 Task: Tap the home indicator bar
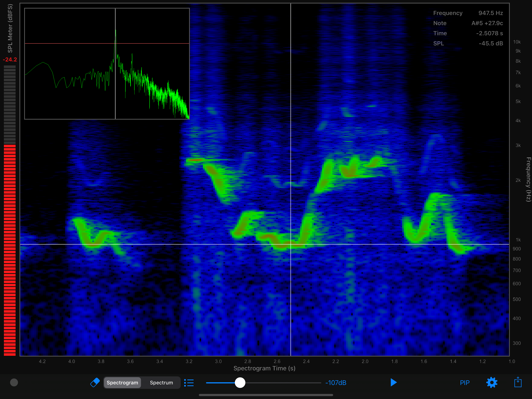pyautogui.click(x=266, y=395)
